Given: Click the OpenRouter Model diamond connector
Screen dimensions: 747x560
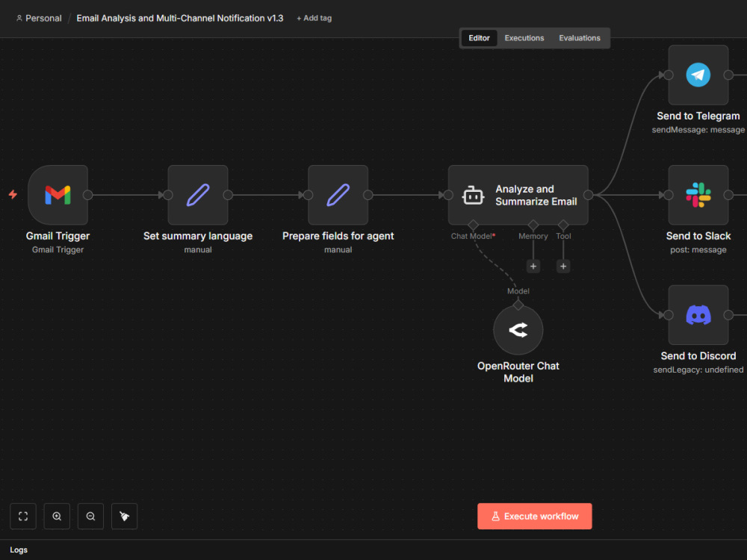Looking at the screenshot, I should [518, 305].
